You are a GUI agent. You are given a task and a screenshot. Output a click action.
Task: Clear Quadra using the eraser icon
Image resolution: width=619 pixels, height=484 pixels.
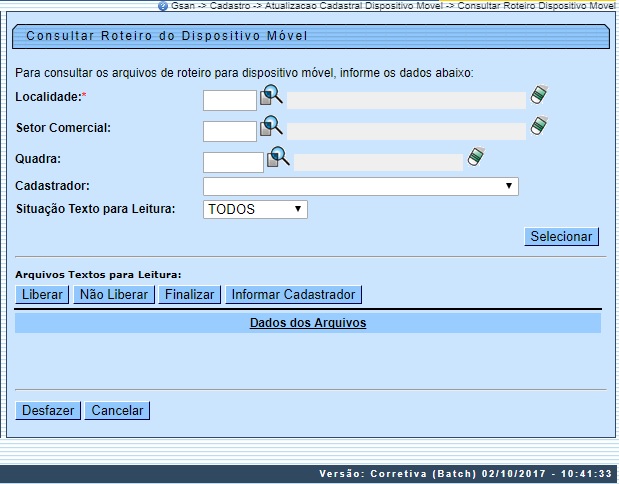coord(477,157)
